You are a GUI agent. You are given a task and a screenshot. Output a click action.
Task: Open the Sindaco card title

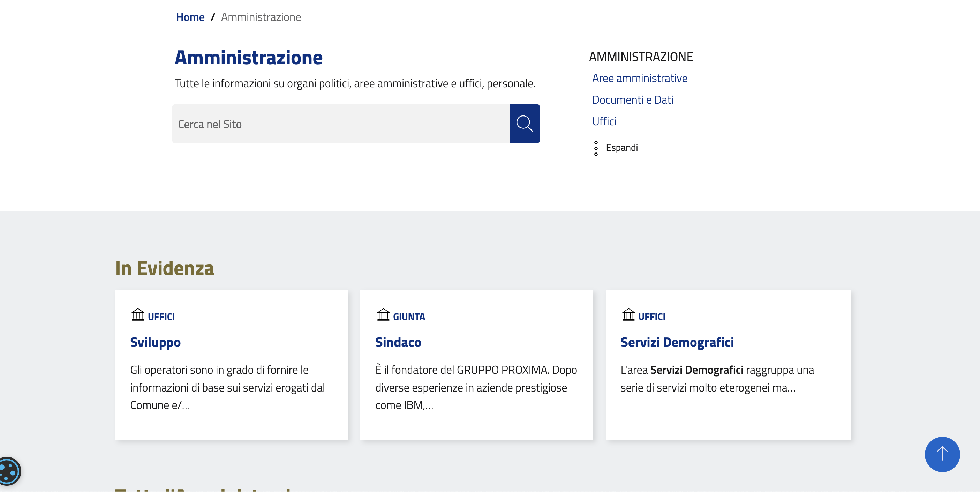(x=398, y=342)
